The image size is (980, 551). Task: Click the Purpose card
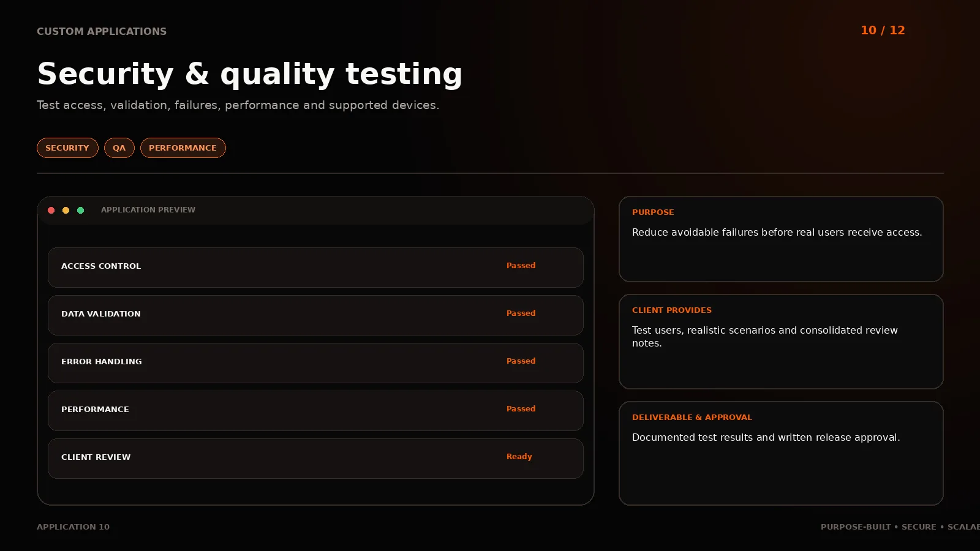[x=781, y=239]
